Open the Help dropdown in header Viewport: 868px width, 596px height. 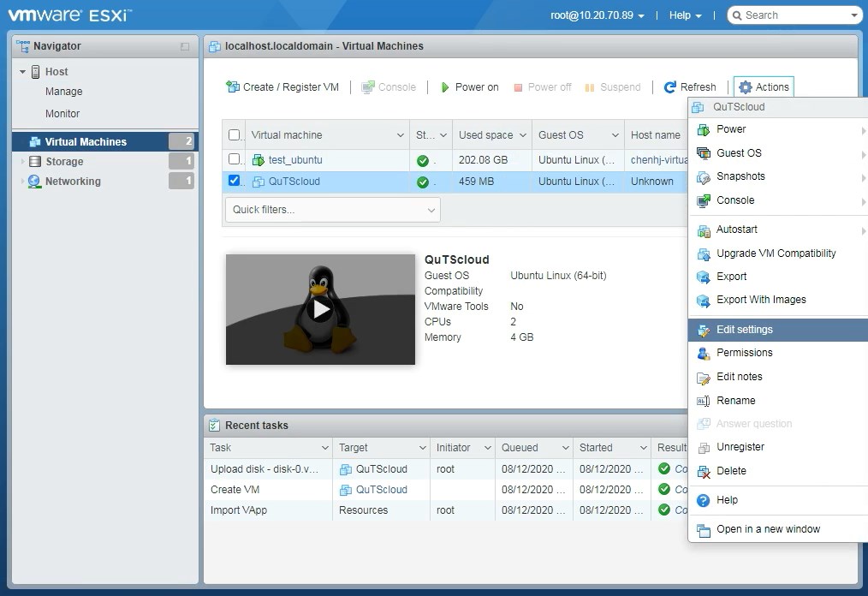686,15
